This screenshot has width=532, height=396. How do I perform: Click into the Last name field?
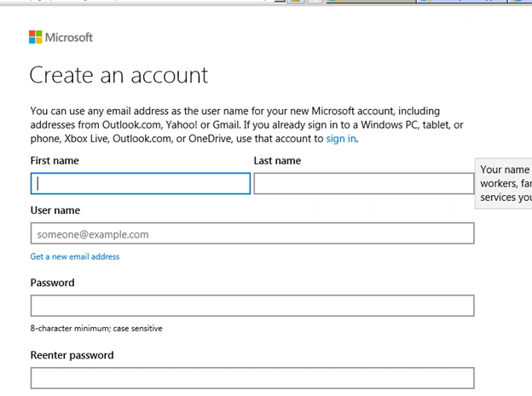[x=364, y=183]
